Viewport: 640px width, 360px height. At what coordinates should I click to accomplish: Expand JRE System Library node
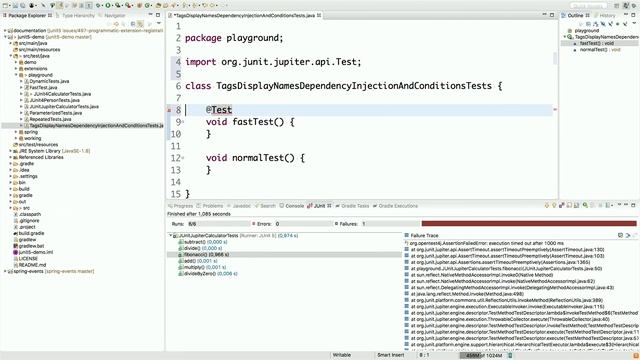pyautogui.click(x=10, y=151)
